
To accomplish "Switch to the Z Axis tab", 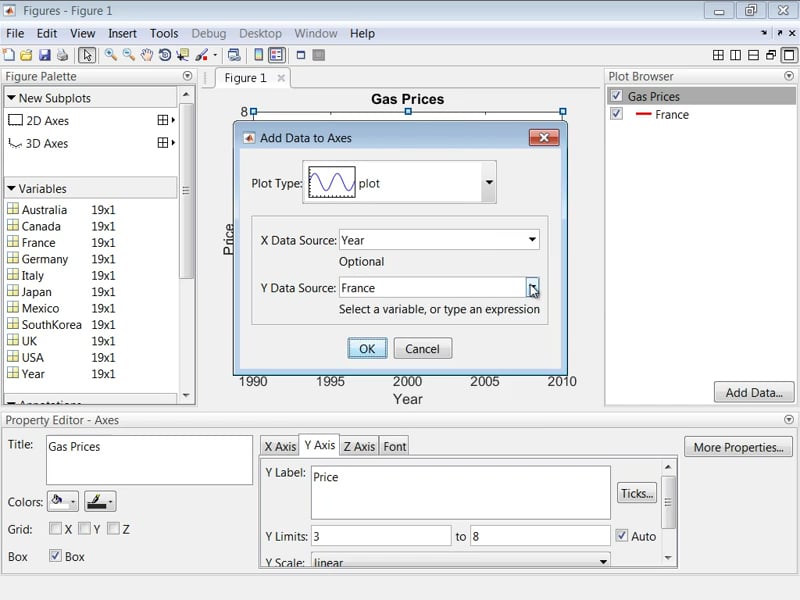I will pyautogui.click(x=359, y=446).
